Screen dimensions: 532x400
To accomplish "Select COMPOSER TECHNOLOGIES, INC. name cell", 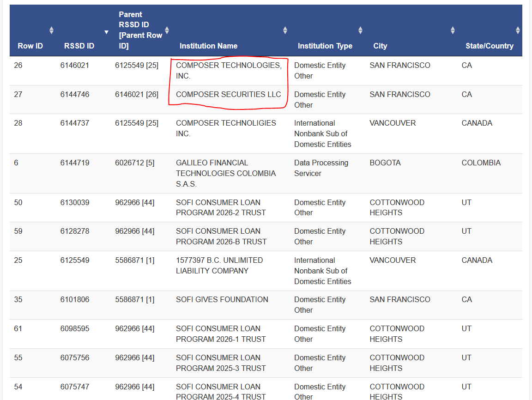I will 229,71.
